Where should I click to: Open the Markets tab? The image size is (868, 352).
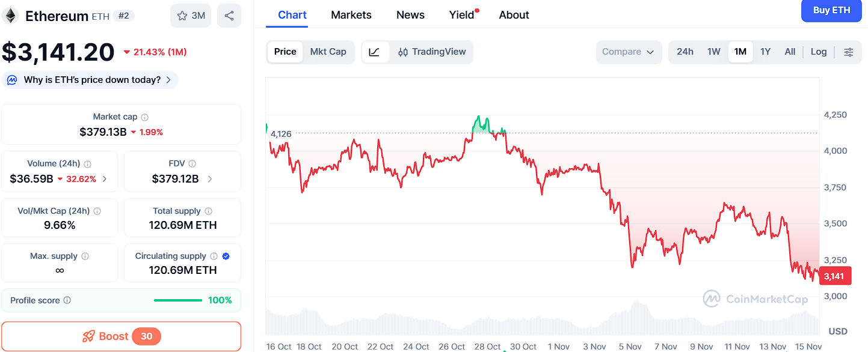pos(351,15)
